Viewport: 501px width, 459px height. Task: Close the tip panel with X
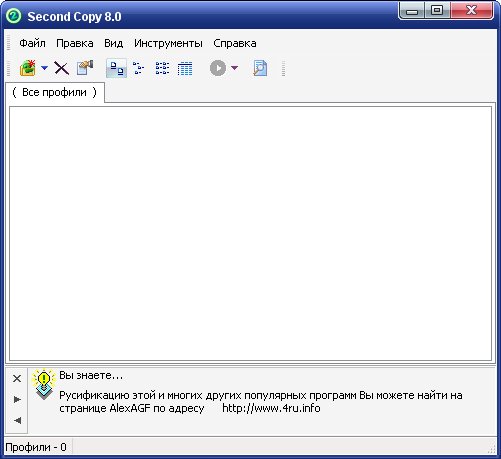click(x=17, y=379)
